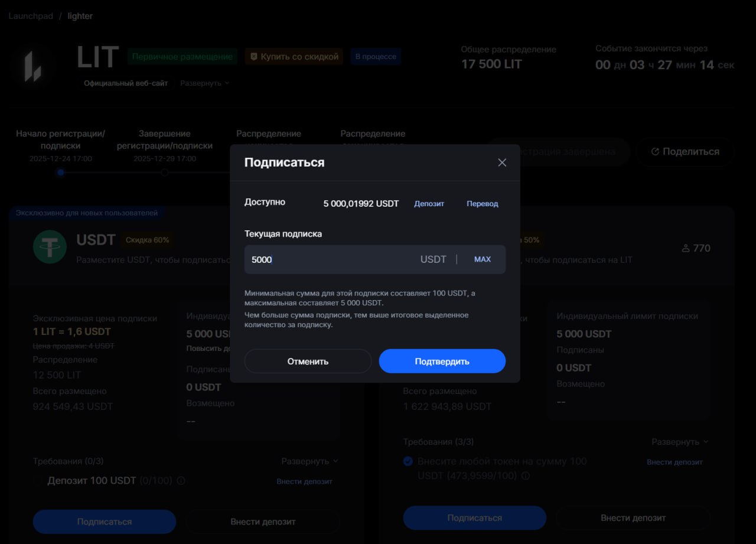This screenshot has height=544, width=756.
Task: Click info icon next to Депозит 100 USDT
Action: (x=181, y=481)
